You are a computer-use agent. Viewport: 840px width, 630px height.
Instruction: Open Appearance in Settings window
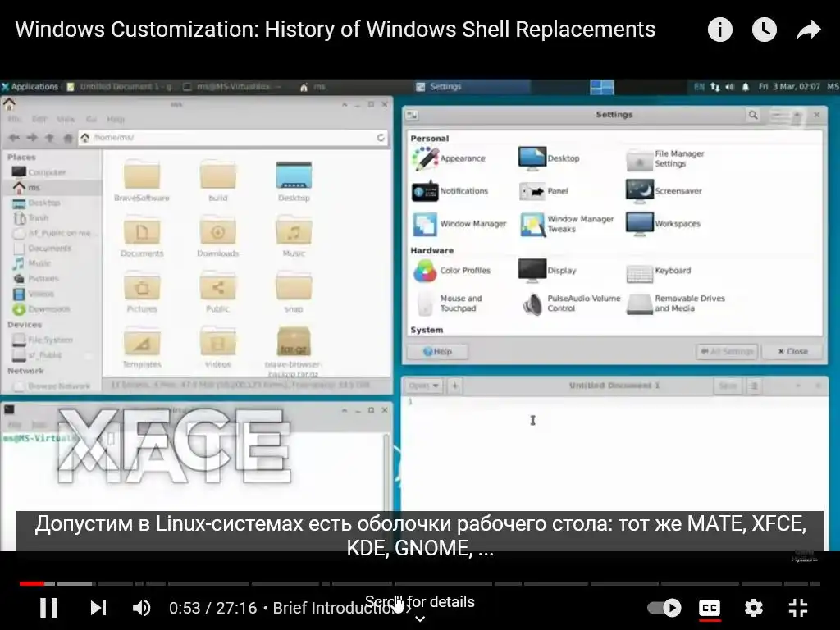point(449,158)
